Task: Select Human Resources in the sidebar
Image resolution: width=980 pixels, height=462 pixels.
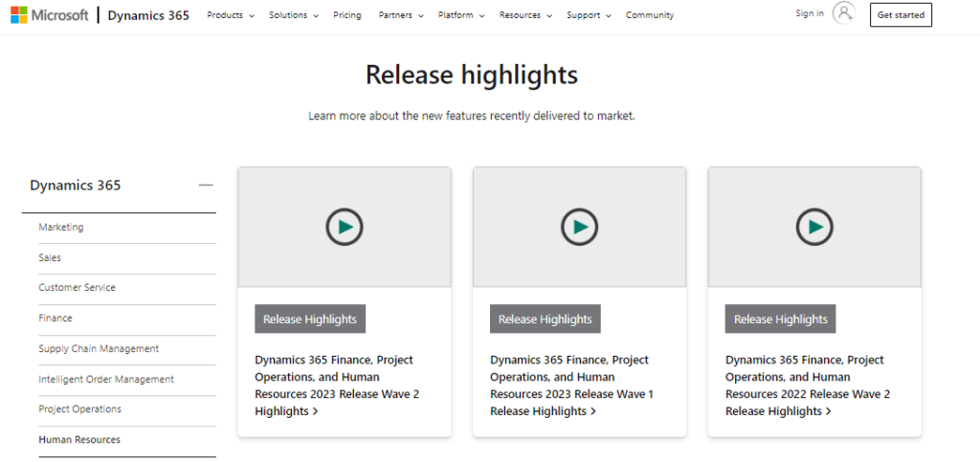Action: pos(79,440)
